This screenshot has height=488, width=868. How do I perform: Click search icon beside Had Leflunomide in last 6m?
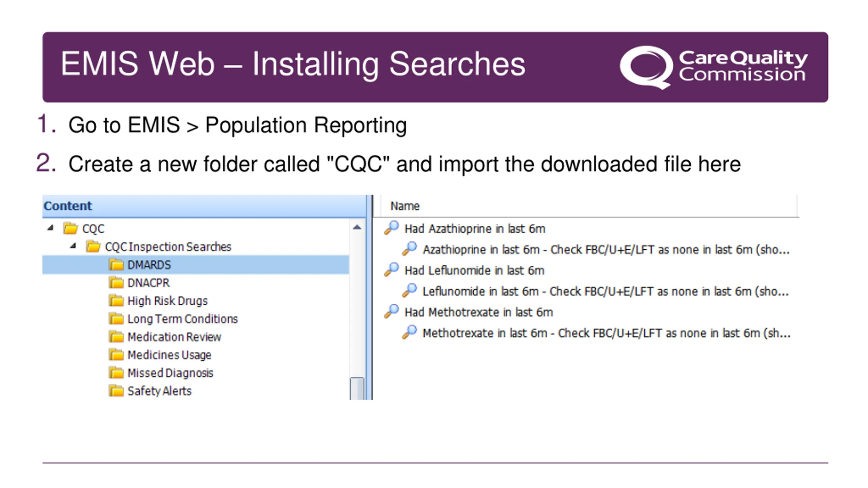[392, 270]
